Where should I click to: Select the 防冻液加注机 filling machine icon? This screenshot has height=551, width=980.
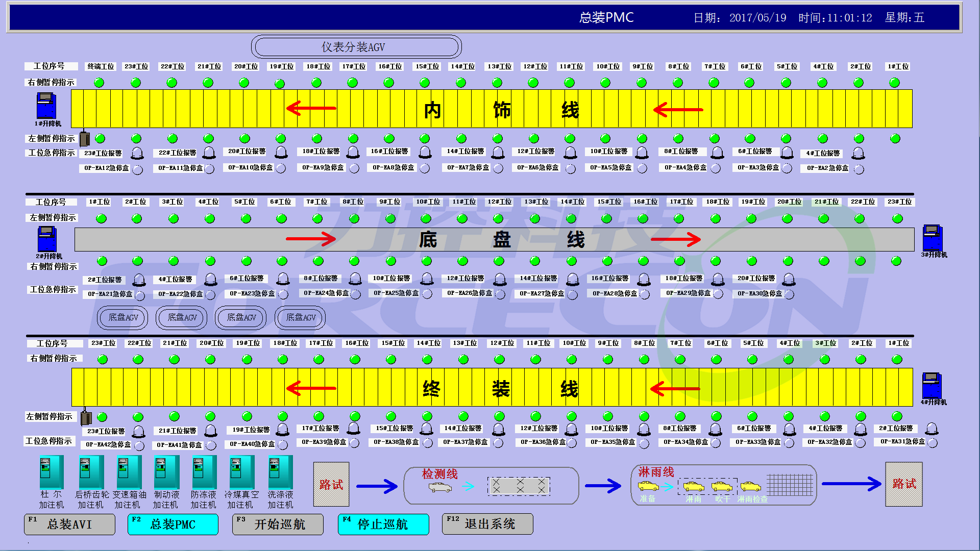coord(204,472)
